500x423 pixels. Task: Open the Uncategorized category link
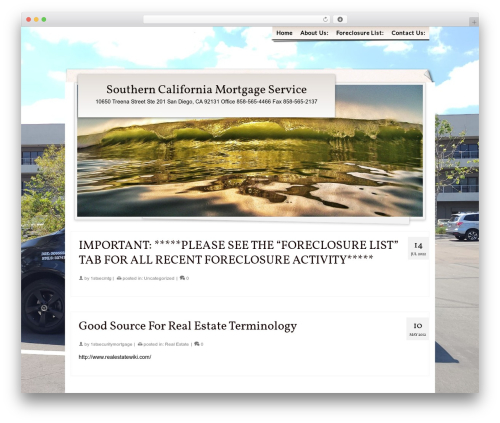tap(159, 278)
